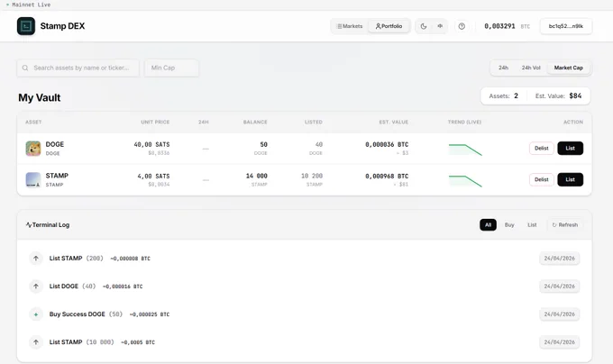
Task: Click the Mainnet Live status indicator
Action: [28, 5]
